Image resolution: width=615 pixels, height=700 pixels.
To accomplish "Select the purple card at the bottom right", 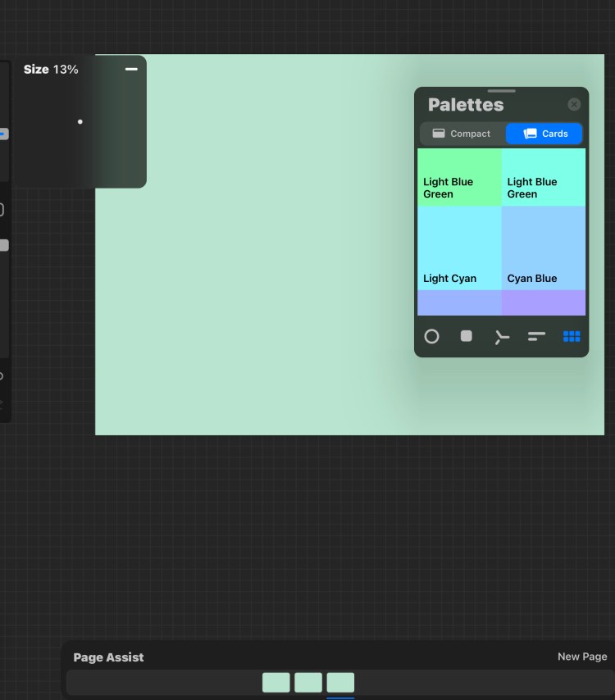I will point(544,302).
